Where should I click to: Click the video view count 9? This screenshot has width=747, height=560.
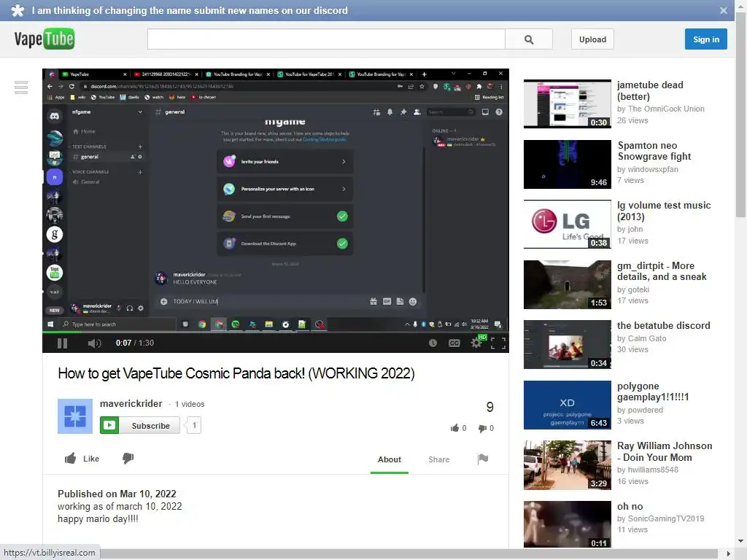[489, 407]
